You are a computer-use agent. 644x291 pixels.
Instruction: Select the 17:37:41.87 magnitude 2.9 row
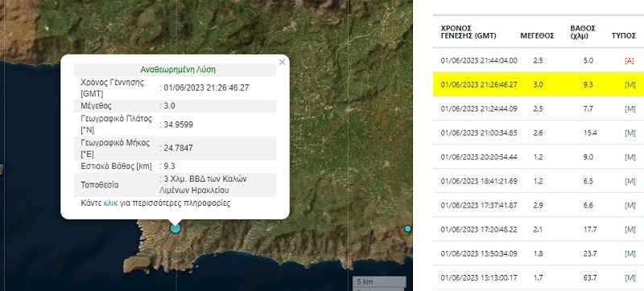tap(539, 205)
